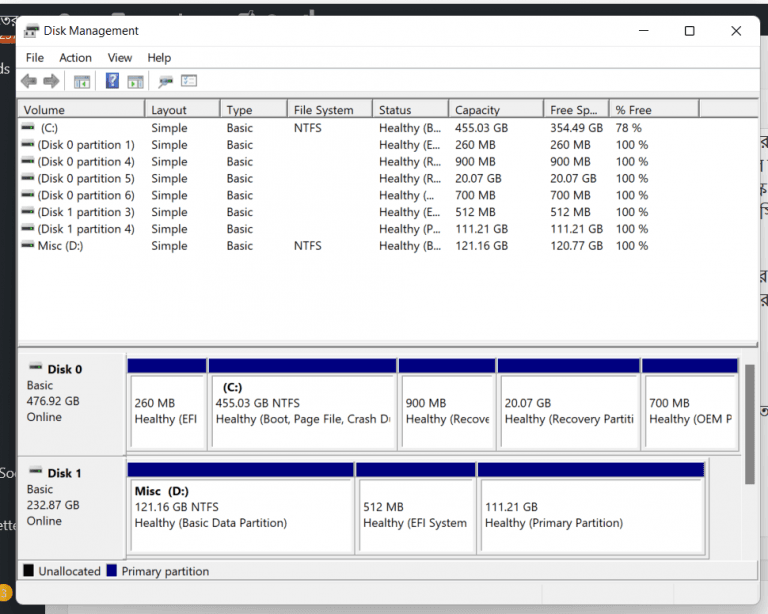Open Help via the blue question mark icon

pyautogui.click(x=112, y=81)
